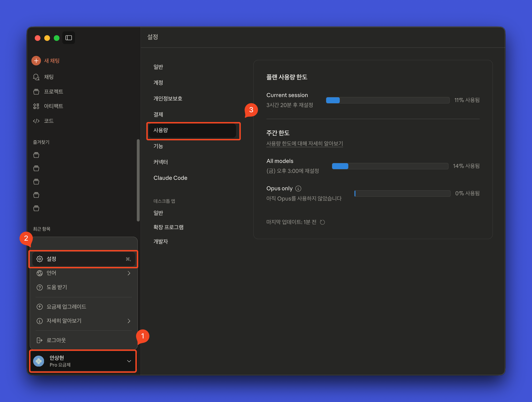Click 요금제 업그레이드 menu item

[x=66, y=307]
